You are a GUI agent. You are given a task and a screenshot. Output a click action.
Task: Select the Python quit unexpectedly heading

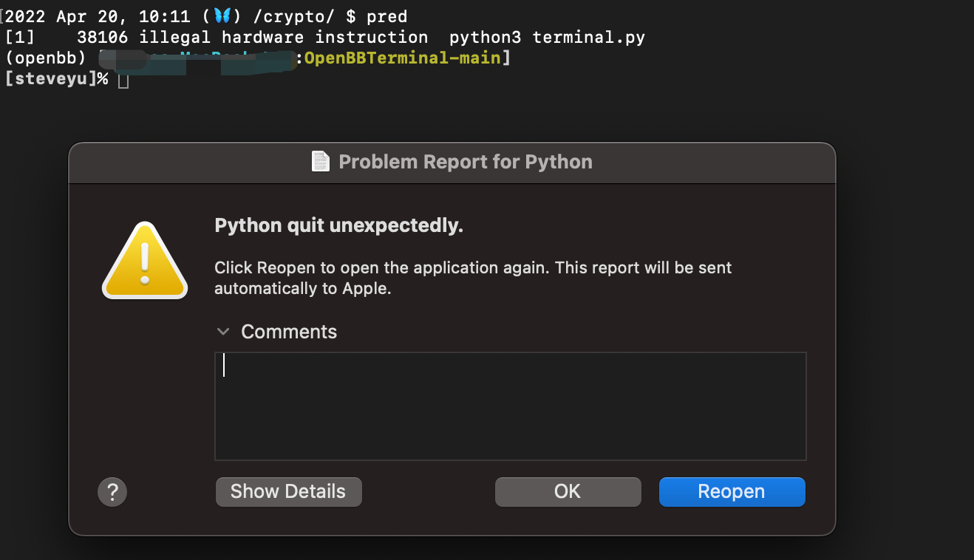coord(339,225)
